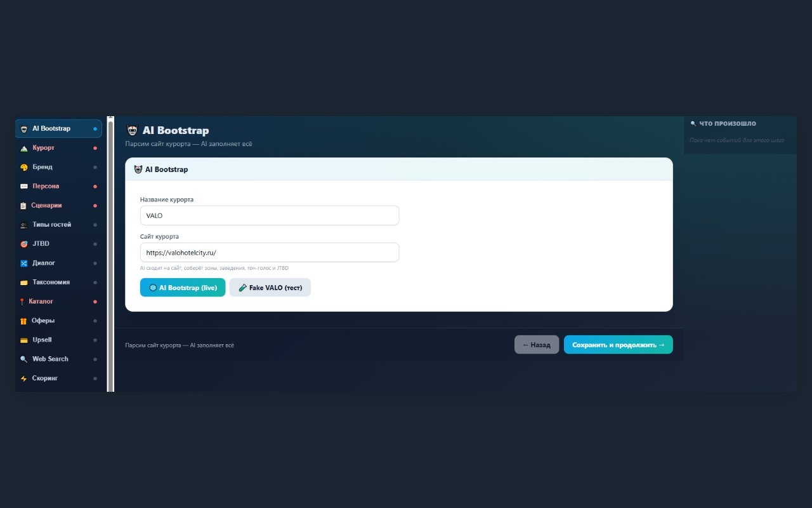Screen dimensions: 812x508
Task: Open the Курорт section via its mountain icon
Action: click(x=24, y=148)
